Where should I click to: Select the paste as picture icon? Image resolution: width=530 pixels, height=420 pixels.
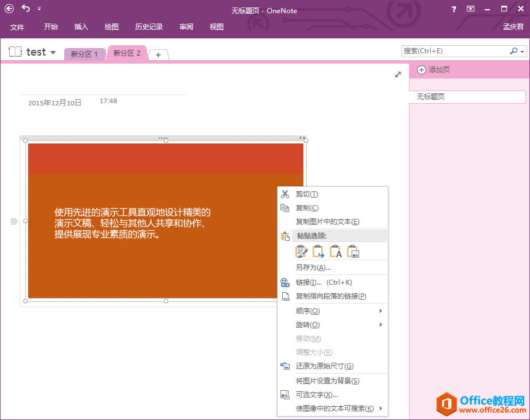pos(353,251)
